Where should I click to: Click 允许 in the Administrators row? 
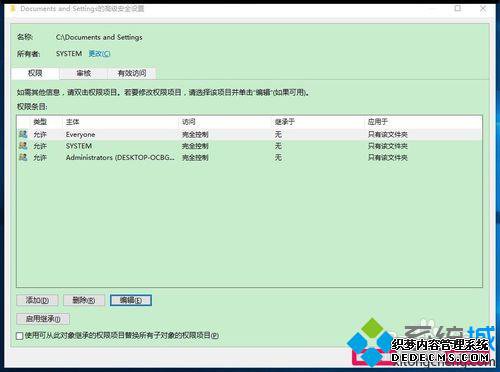point(40,157)
